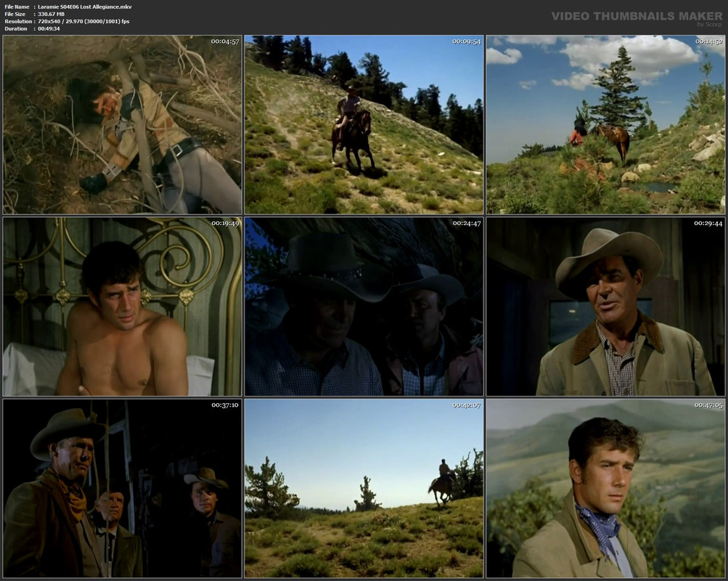The width and height of the screenshot is (728, 581).
Task: Click the duration value '00:49:34'
Action: pos(49,29)
